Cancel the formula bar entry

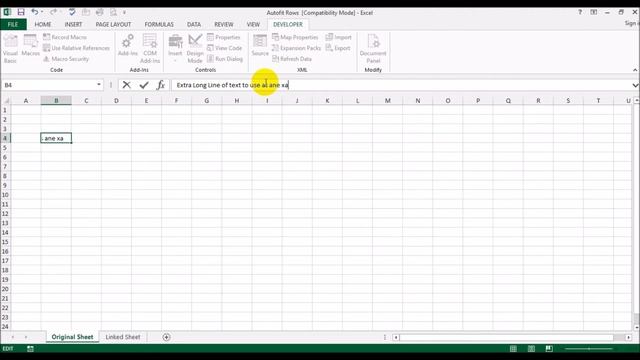click(x=127, y=85)
